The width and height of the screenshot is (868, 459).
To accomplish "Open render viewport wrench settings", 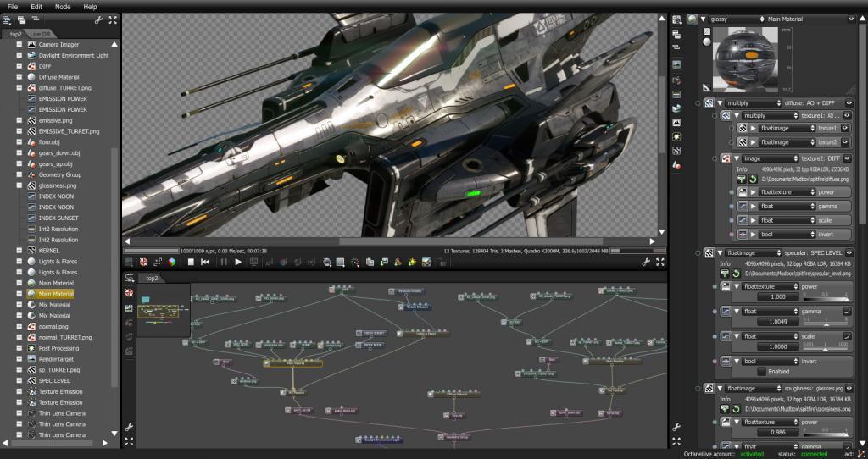I will [x=646, y=263].
